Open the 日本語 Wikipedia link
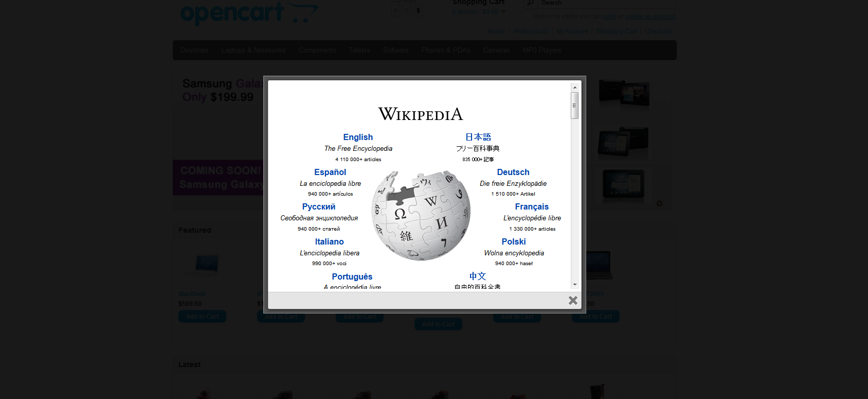 click(x=478, y=137)
